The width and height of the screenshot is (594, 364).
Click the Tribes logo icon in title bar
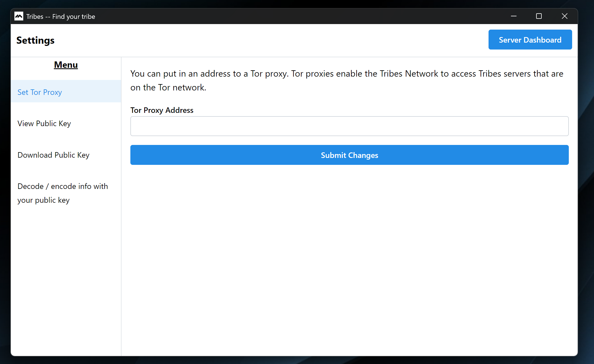[x=19, y=16]
